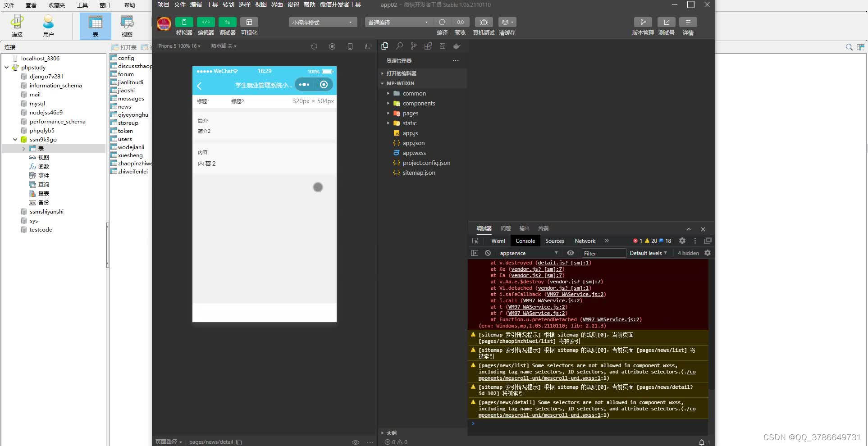868x446 pixels.
Task: Open the appservice context dropdown
Action: (528, 253)
